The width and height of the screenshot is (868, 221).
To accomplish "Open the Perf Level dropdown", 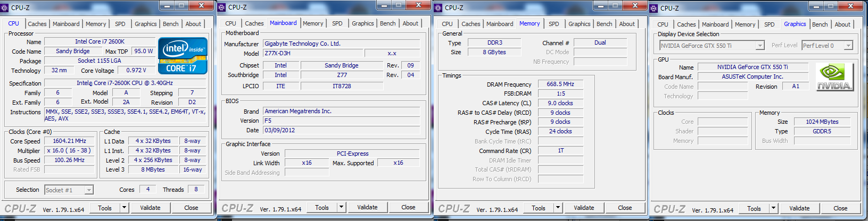I will click(x=849, y=46).
